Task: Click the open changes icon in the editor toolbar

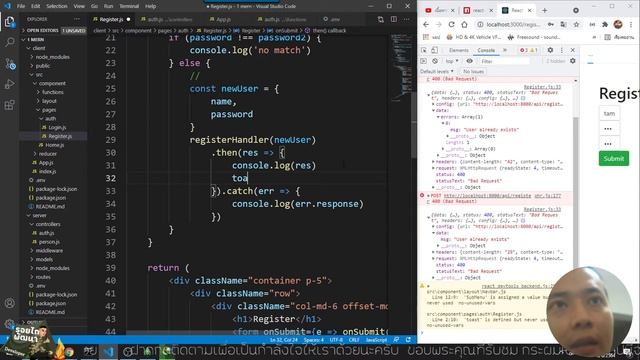Action: [x=380, y=19]
